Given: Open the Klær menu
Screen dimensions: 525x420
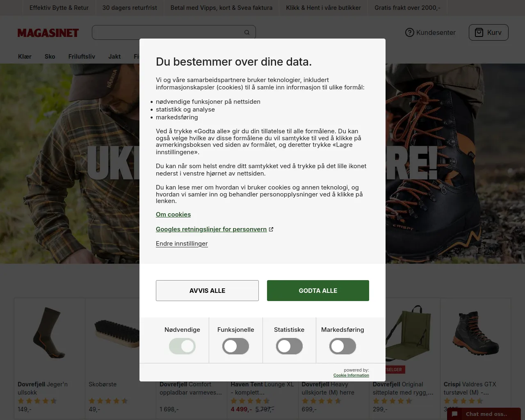Looking at the screenshot, I should pyautogui.click(x=25, y=57).
